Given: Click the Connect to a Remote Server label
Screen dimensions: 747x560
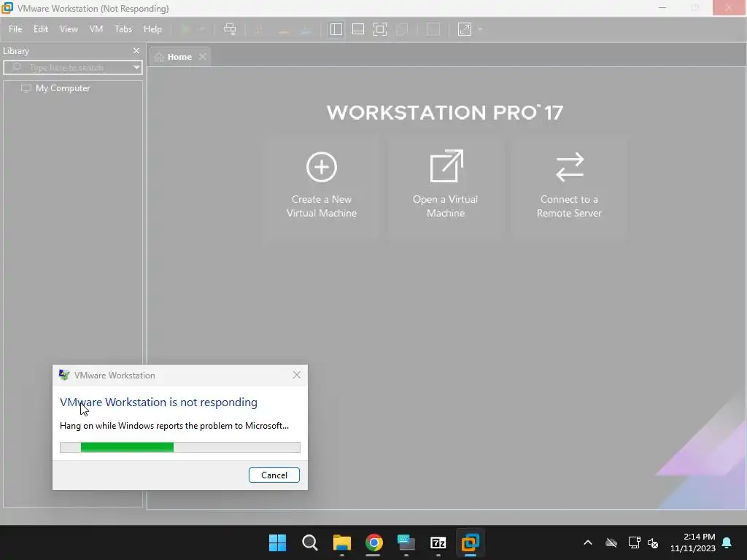Looking at the screenshot, I should pos(569,206).
